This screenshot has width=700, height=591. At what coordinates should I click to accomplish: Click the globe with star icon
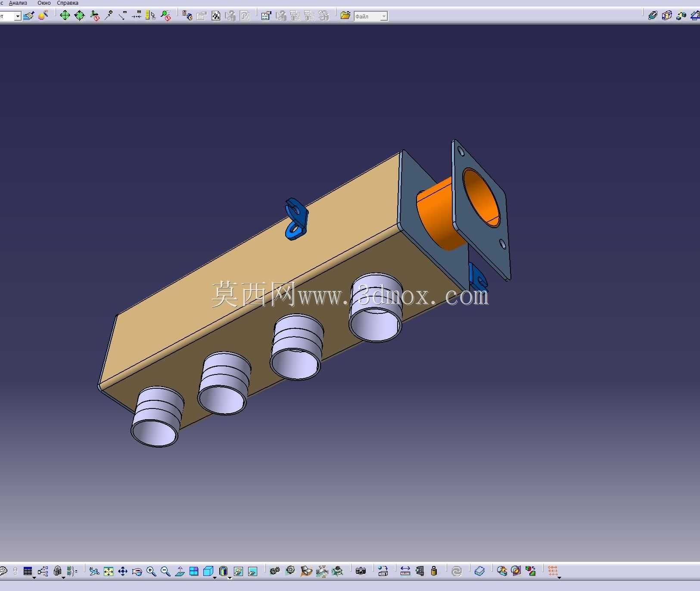(502, 571)
